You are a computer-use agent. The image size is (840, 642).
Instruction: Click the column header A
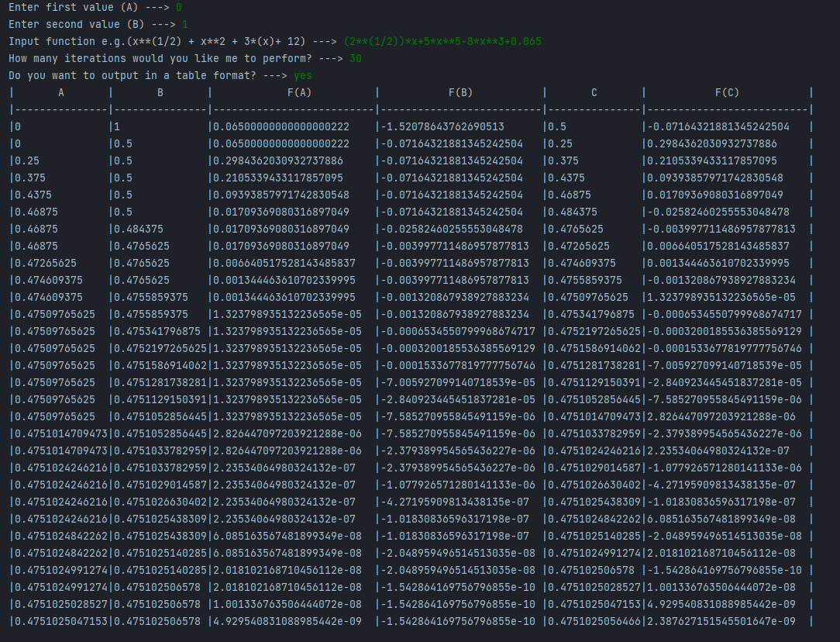point(60,92)
